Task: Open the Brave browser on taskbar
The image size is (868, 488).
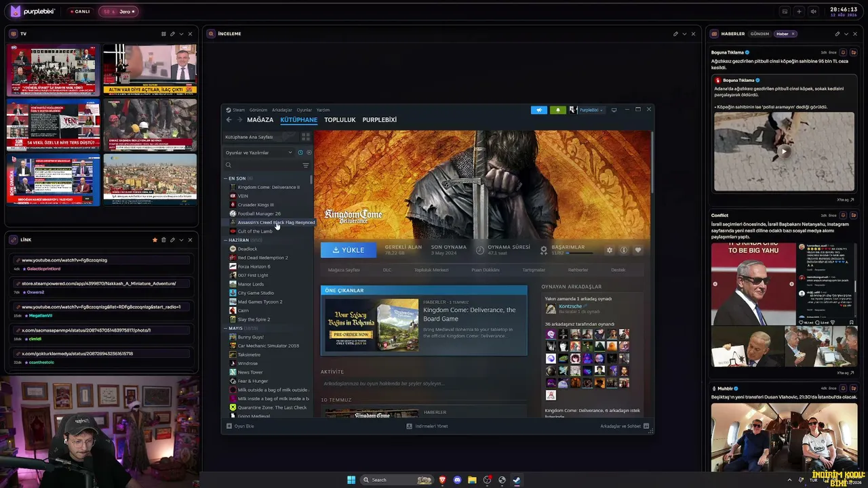Action: click(442, 480)
